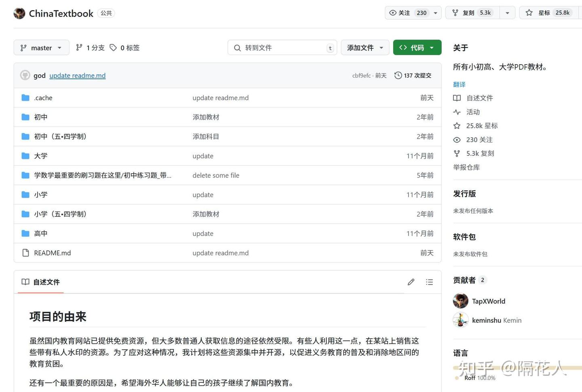Click the activity pulse icon beside 活动
Viewport: 582px width, 392px height.
[x=457, y=112]
